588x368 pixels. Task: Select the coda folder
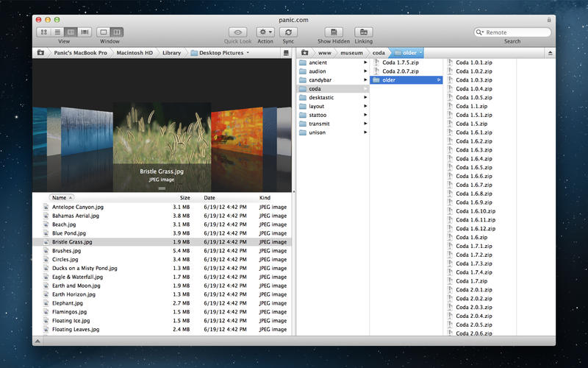click(333, 88)
